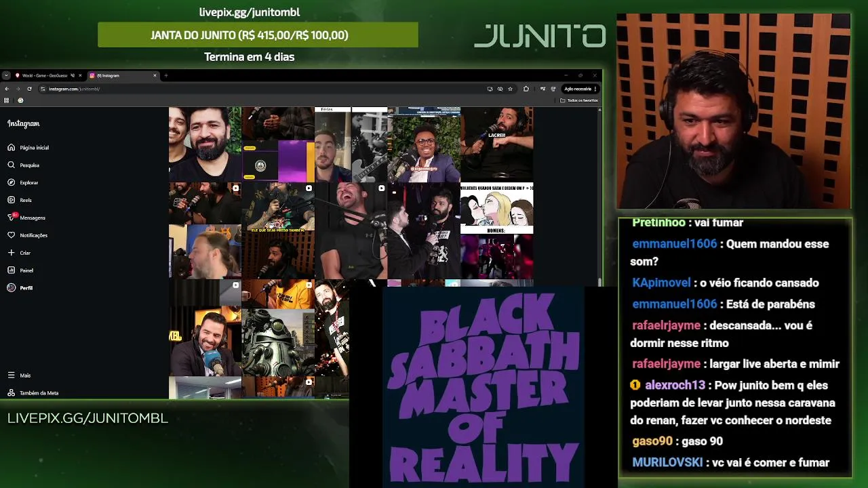868x488 pixels.
Task: Close the GeoGuessr tab
Action: pyautogui.click(x=80, y=75)
